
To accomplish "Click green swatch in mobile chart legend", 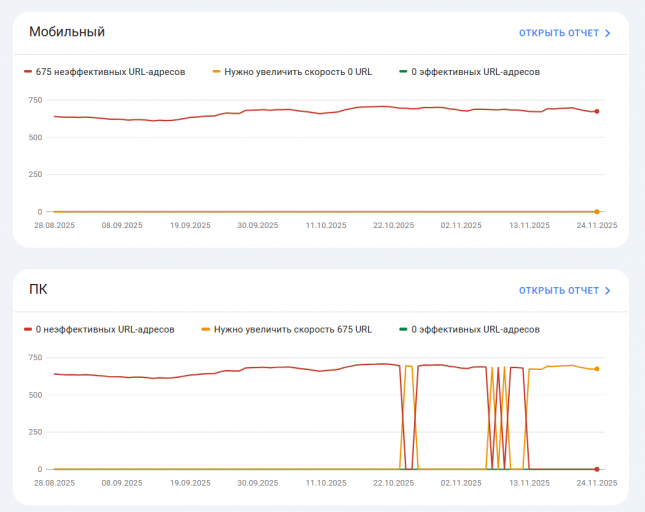I will (x=403, y=72).
